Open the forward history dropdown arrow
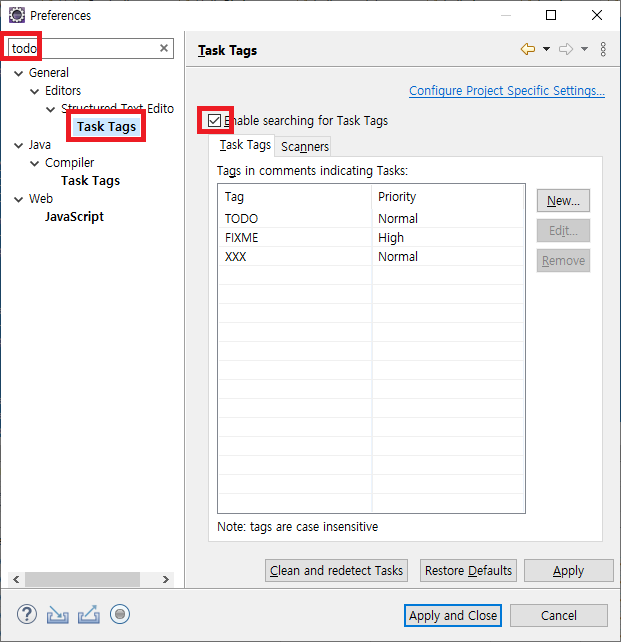 click(x=585, y=49)
